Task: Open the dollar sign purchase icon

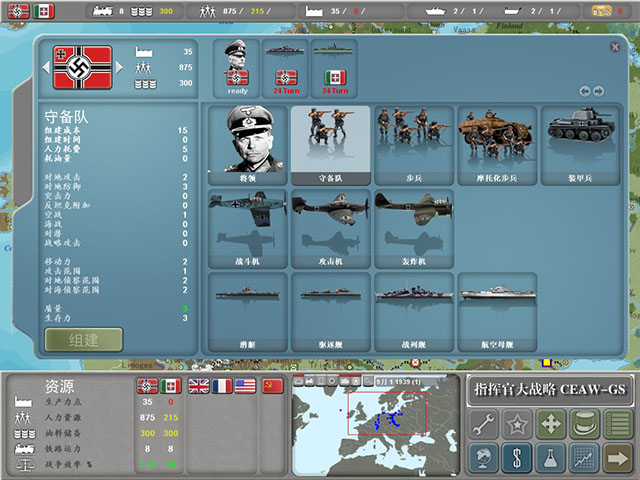Action: tap(519, 458)
